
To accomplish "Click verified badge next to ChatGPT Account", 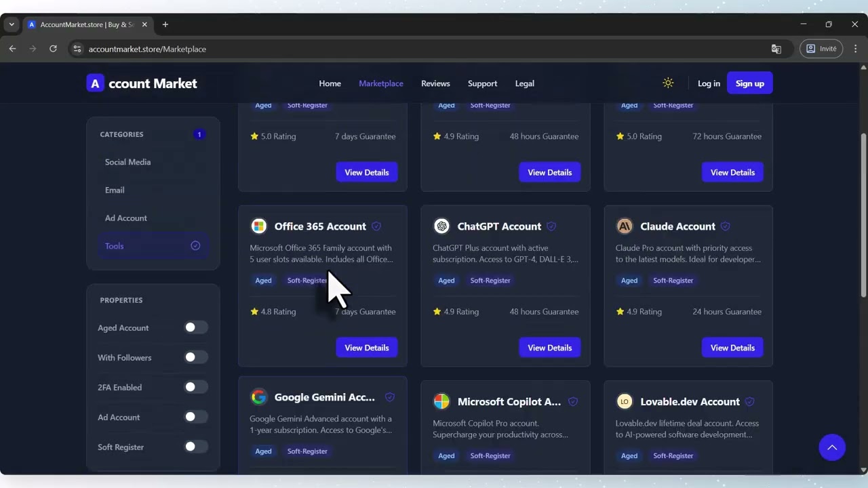I will [x=551, y=226].
